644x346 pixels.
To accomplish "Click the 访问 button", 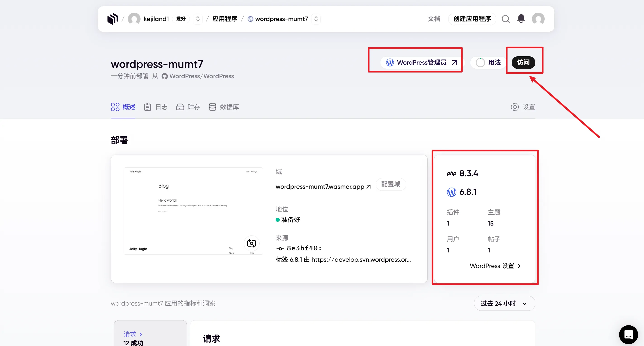I will [523, 62].
